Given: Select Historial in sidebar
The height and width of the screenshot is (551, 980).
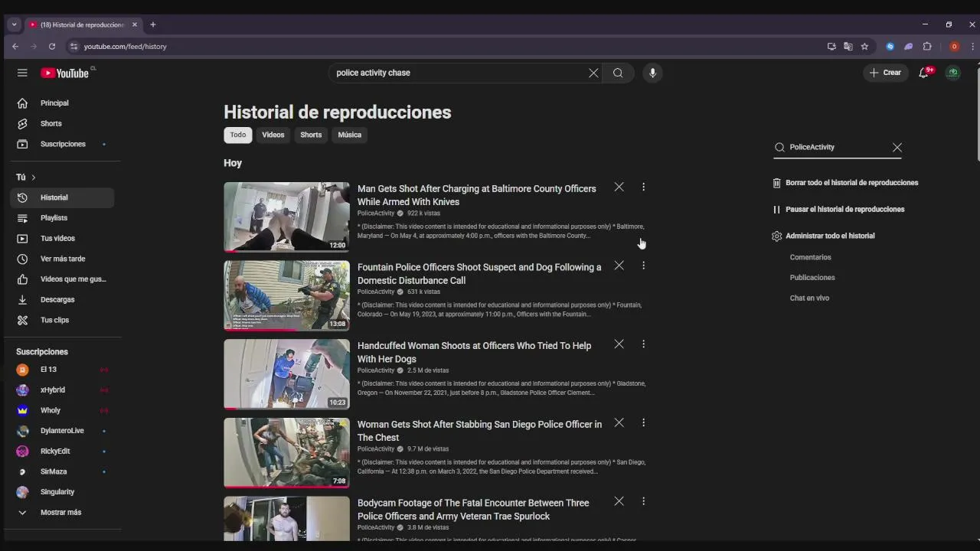Looking at the screenshot, I should click(62, 197).
